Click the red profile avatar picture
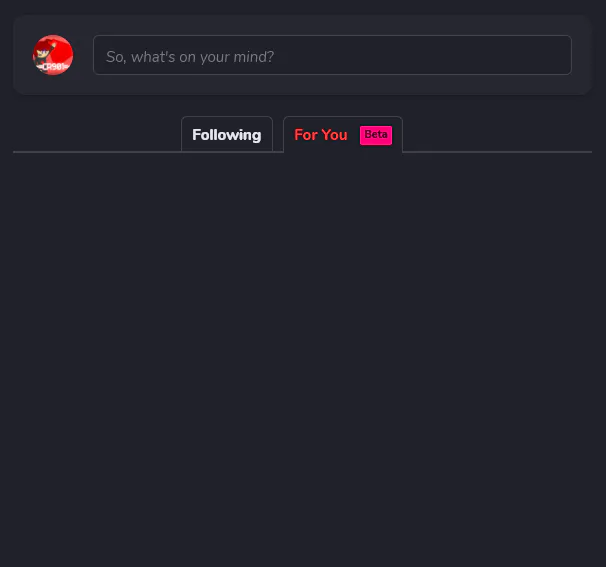606x567 pixels. pyautogui.click(x=53, y=55)
